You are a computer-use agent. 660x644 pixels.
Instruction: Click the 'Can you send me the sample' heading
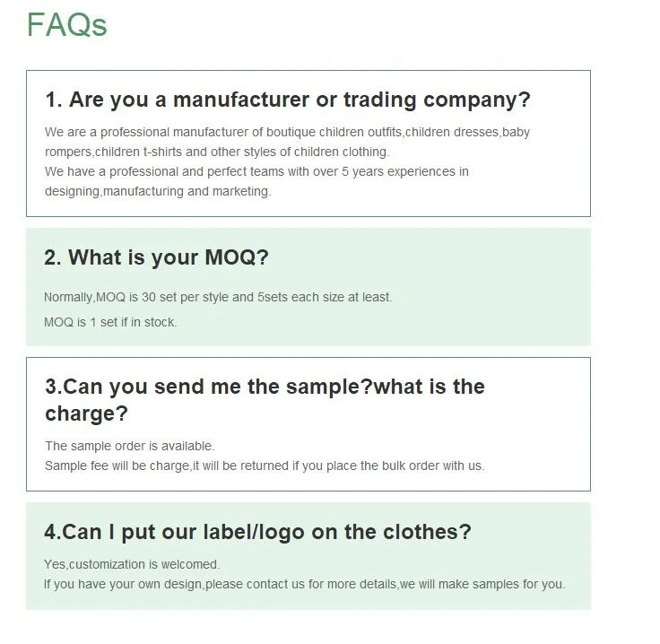(x=265, y=387)
